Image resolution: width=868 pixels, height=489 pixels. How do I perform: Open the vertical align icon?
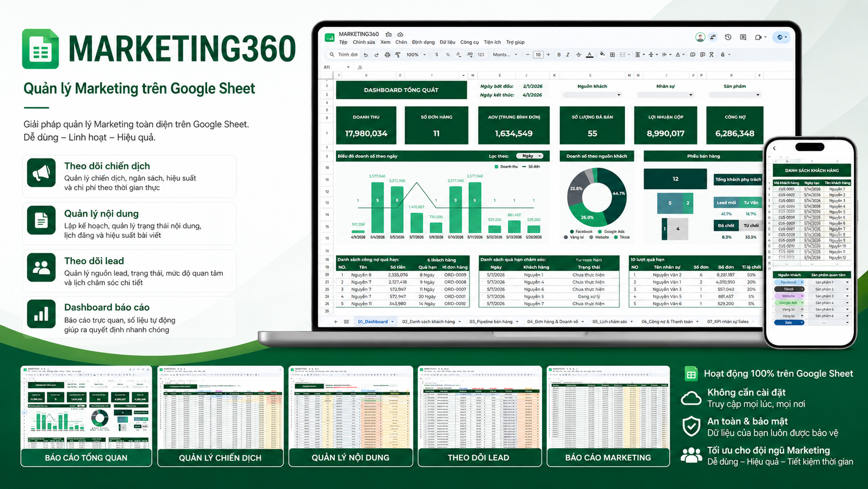(651, 55)
